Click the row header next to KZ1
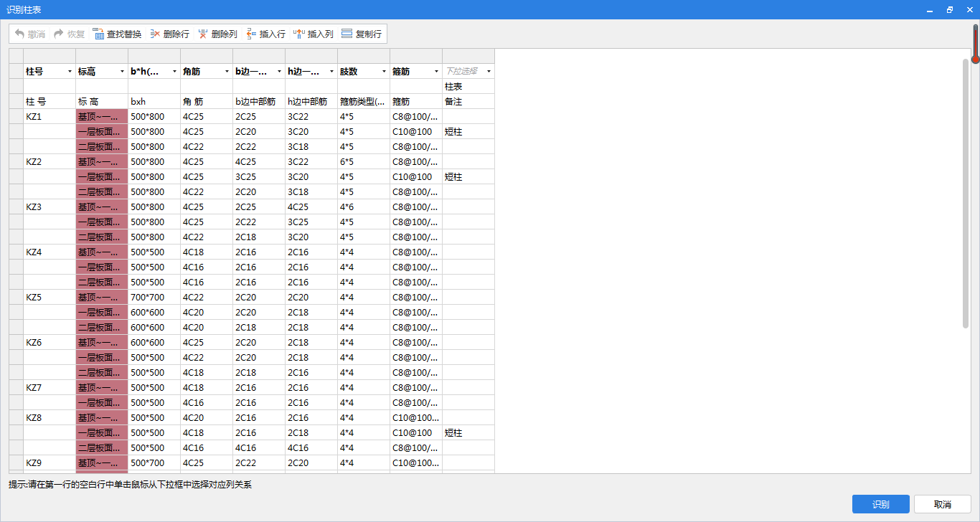980x522 pixels. [16, 116]
